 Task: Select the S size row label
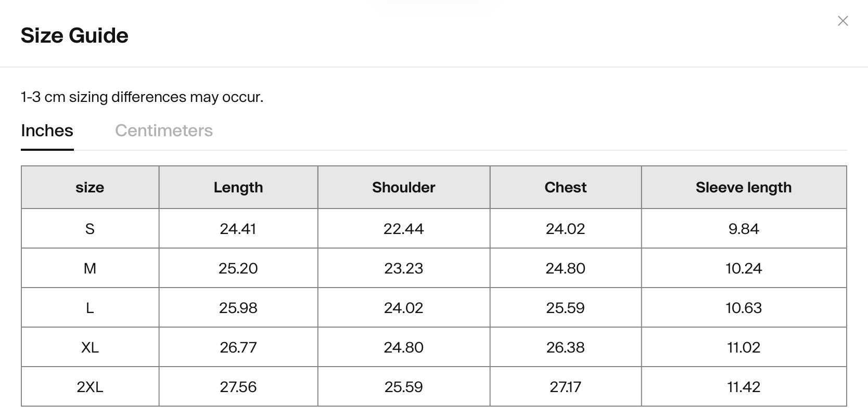click(x=90, y=229)
